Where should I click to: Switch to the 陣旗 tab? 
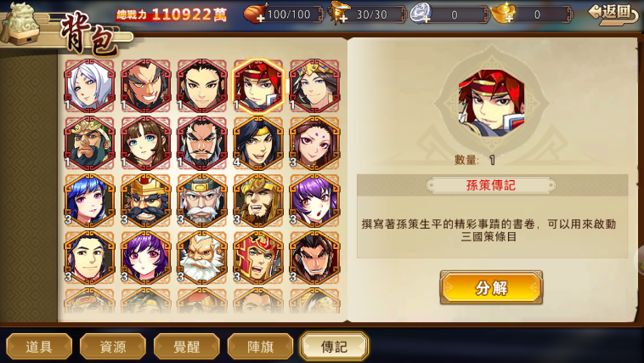(260, 347)
